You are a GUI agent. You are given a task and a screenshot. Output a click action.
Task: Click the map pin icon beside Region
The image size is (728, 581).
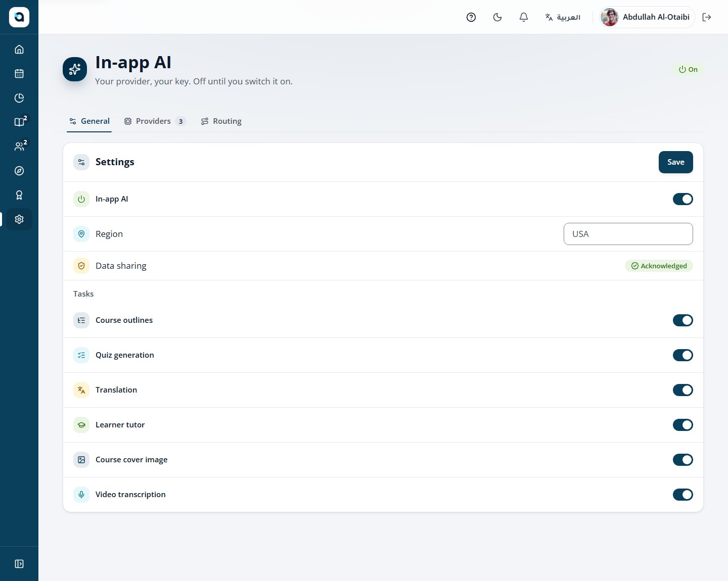81,234
